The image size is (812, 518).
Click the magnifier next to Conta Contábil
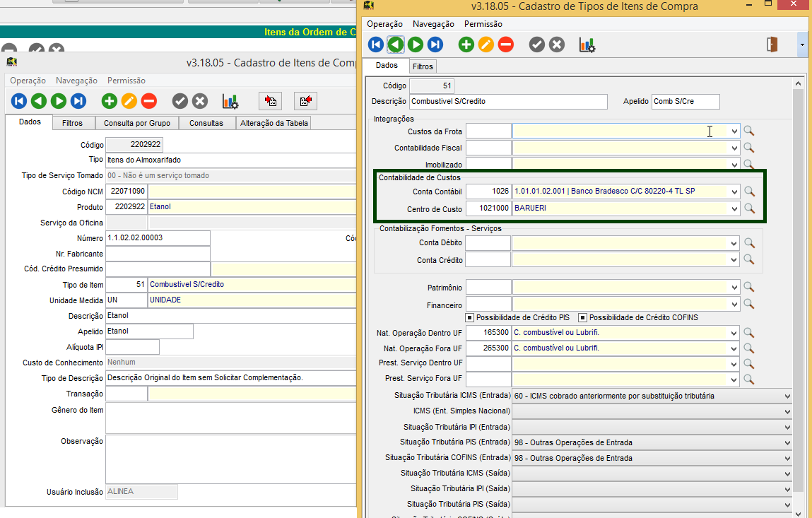(749, 192)
